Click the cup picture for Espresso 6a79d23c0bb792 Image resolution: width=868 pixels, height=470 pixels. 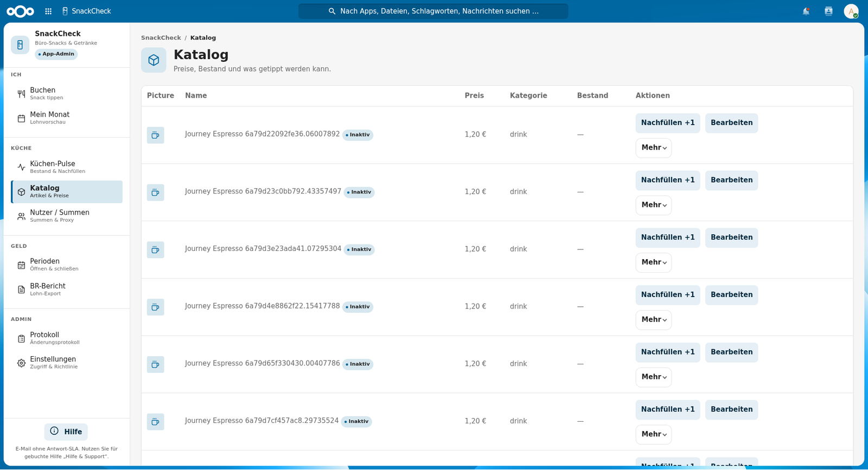pos(156,192)
